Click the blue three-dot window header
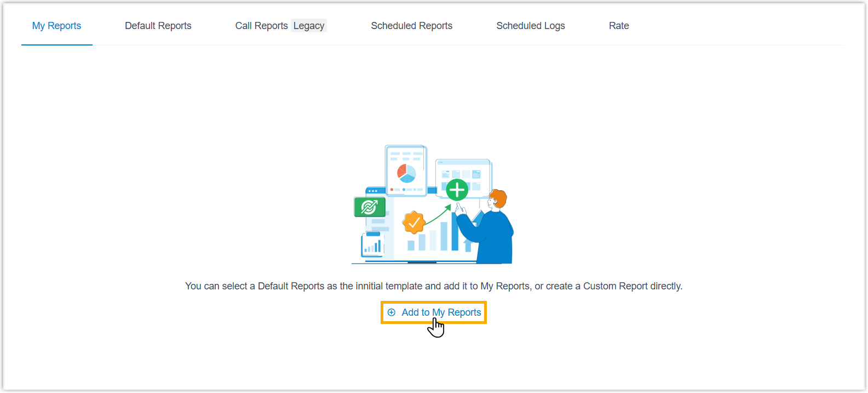This screenshot has width=868, height=393. [x=375, y=191]
